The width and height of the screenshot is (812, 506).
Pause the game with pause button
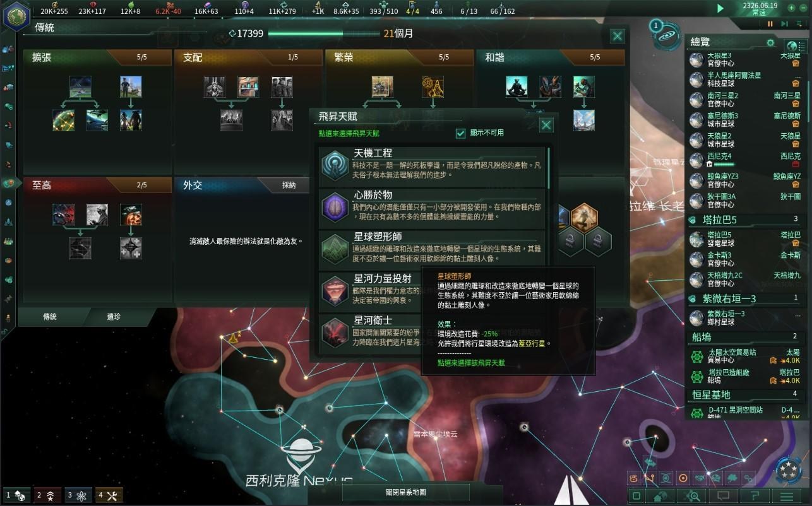[770, 23]
